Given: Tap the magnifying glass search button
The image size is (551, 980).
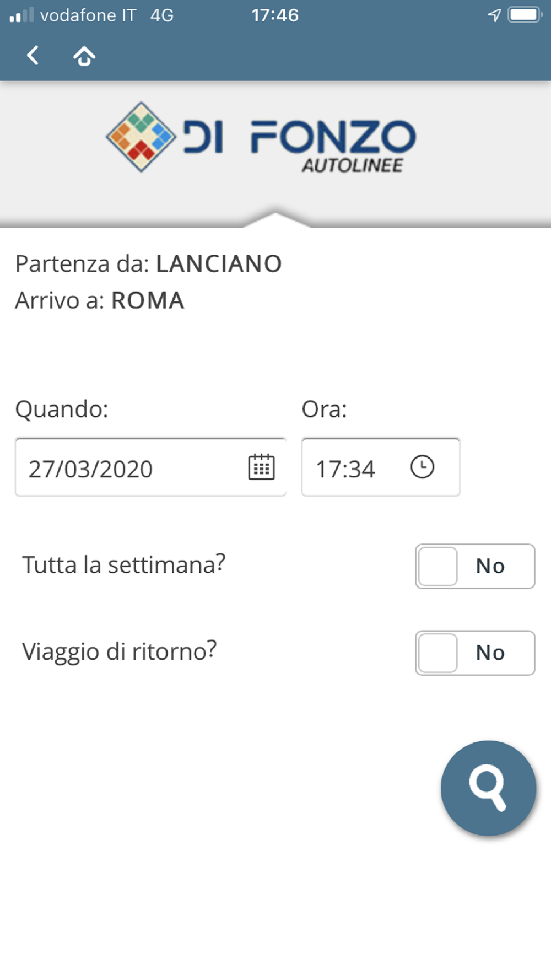Looking at the screenshot, I should [488, 788].
